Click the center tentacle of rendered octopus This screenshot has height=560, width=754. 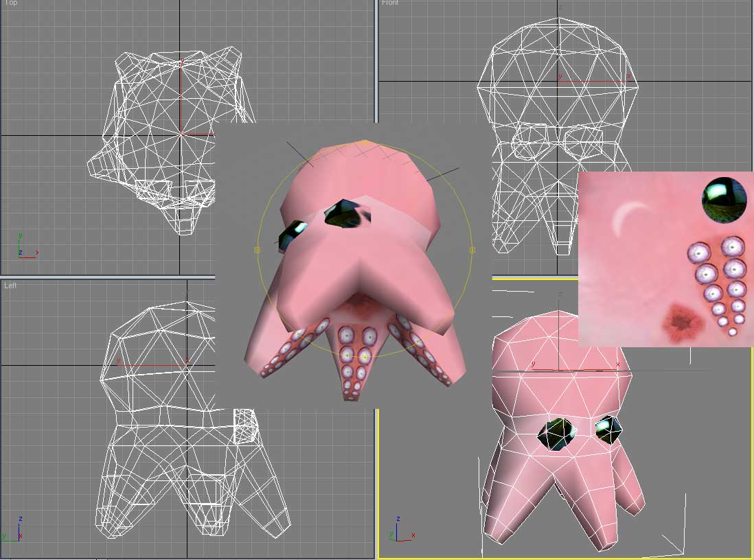tap(356, 364)
